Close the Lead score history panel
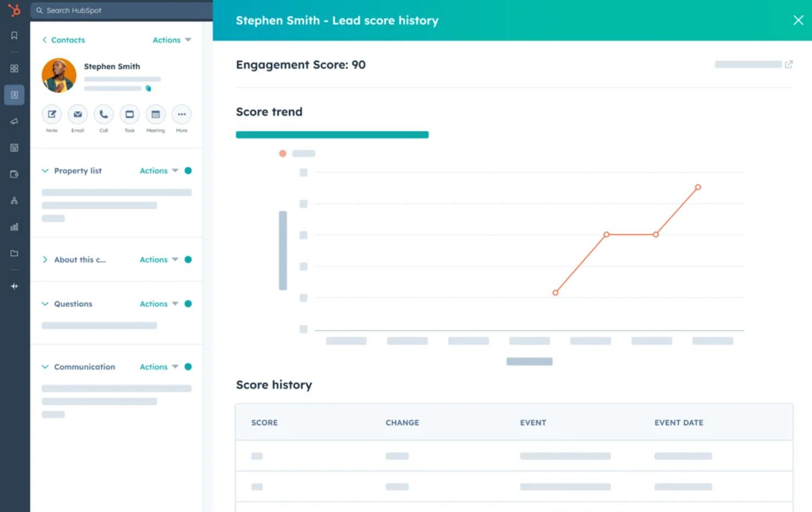 click(798, 20)
